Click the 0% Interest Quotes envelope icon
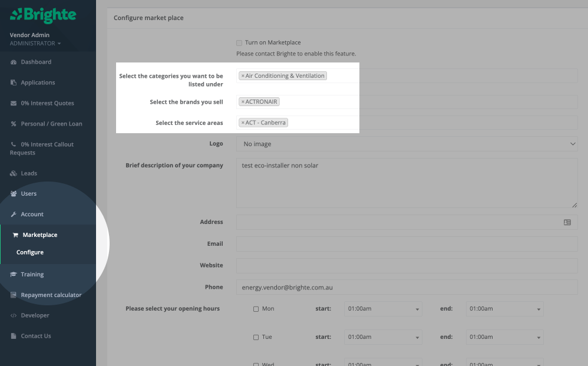 (x=14, y=103)
